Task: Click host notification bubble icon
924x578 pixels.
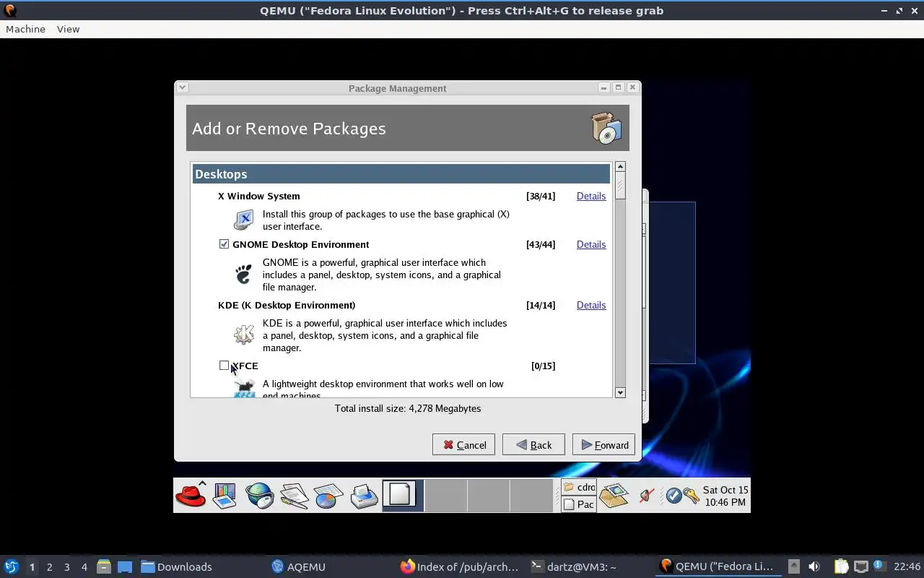Action: 879,565
